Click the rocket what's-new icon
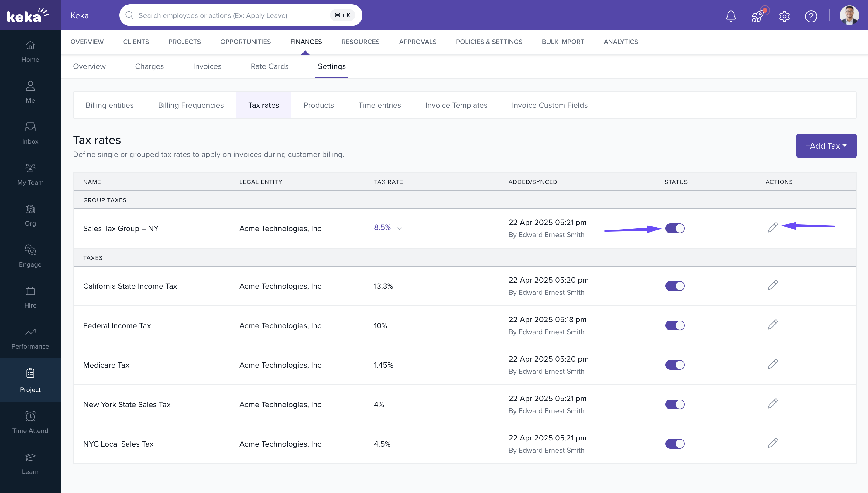The height and width of the screenshot is (493, 868). (757, 15)
